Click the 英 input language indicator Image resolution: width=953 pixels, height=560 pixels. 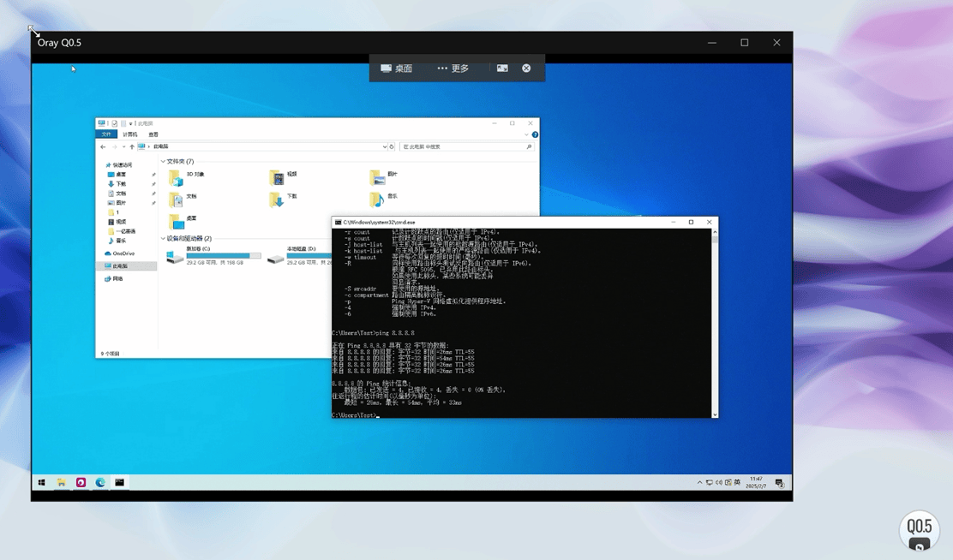click(x=737, y=482)
